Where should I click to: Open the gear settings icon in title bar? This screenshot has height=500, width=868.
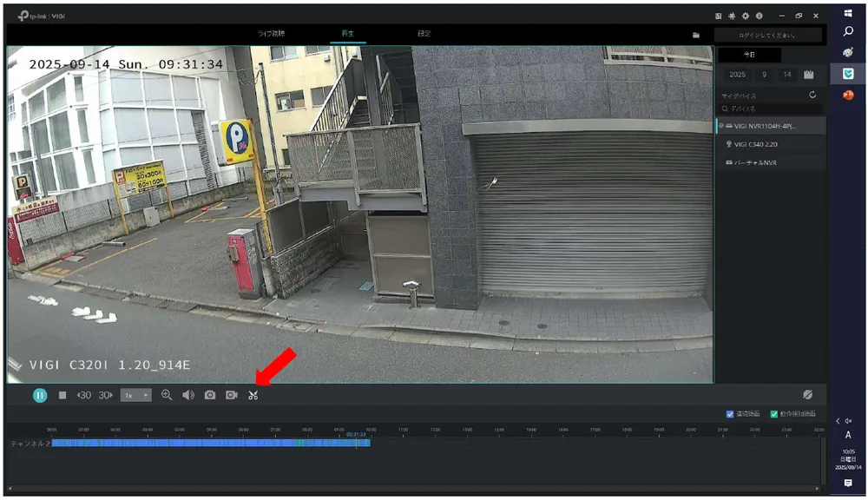click(746, 16)
